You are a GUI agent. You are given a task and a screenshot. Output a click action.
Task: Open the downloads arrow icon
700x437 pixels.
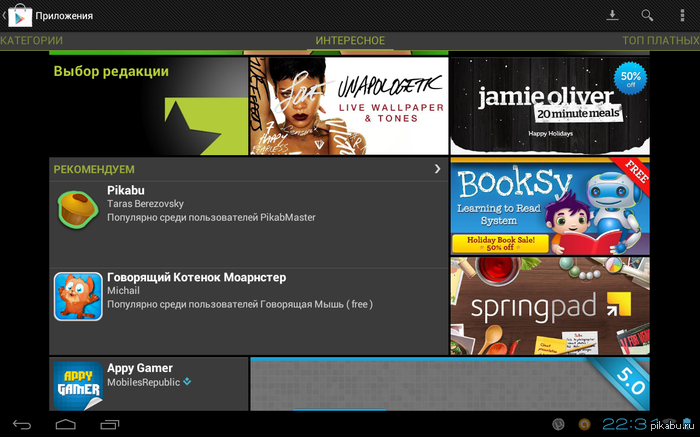(x=612, y=15)
